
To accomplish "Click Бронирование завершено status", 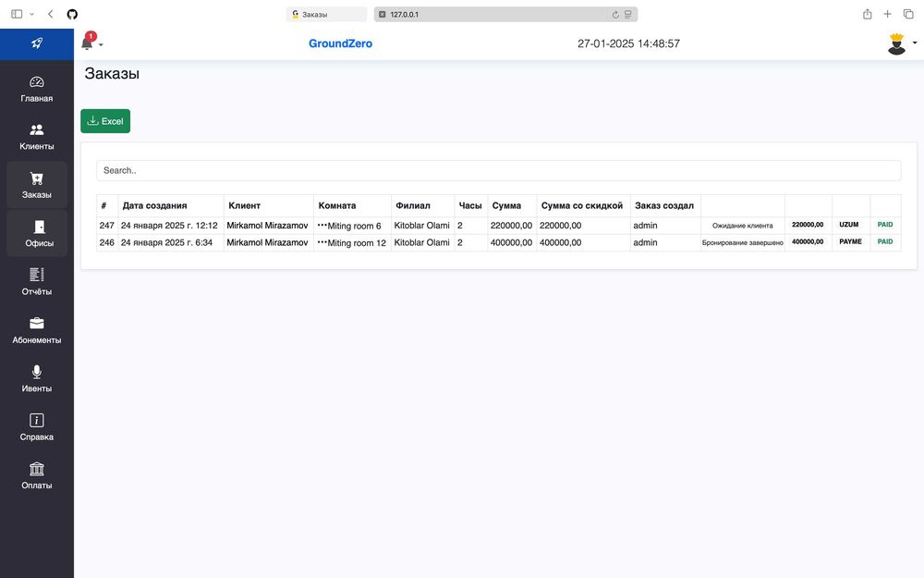I will (x=743, y=242).
